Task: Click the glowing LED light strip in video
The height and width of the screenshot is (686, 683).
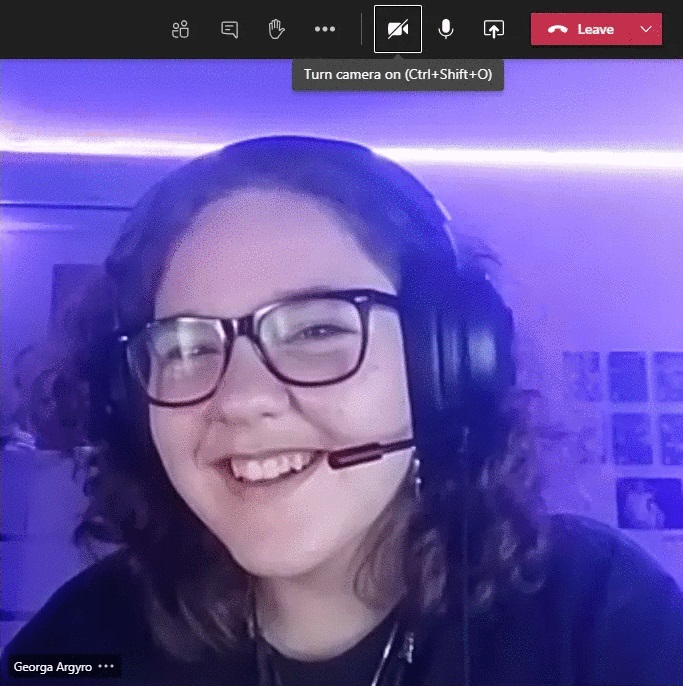Action: pyautogui.click(x=560, y=157)
